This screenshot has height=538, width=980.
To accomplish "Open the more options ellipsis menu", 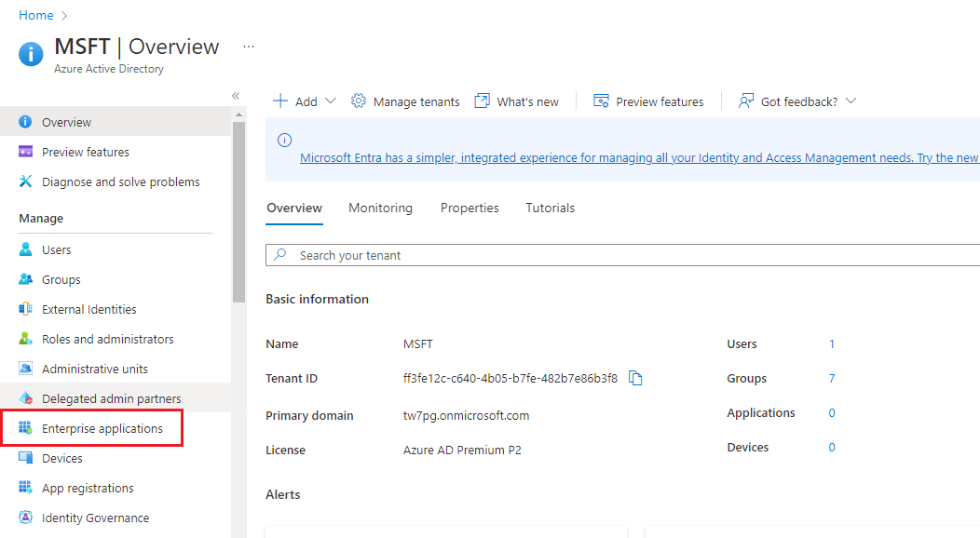I will point(248,47).
